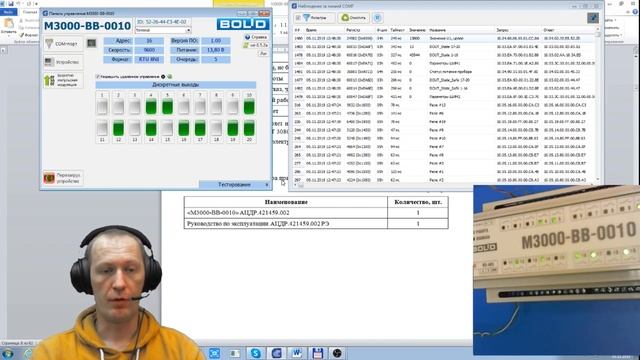Open Skype from the taskbar
This screenshot has width=640, height=360.
pos(256,353)
